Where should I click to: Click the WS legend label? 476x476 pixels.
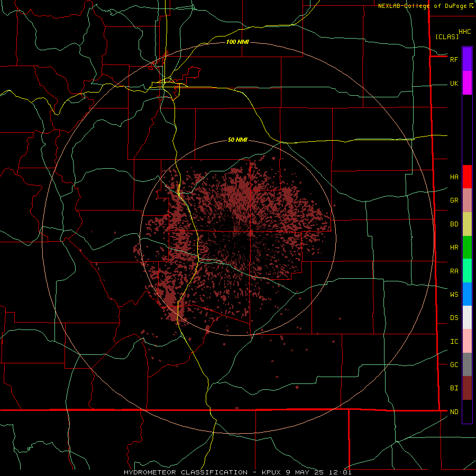(x=454, y=295)
